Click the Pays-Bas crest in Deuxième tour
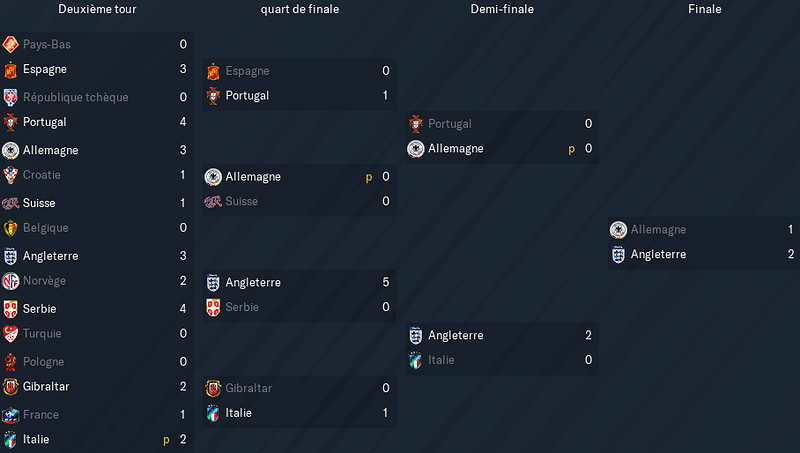The height and width of the screenshot is (453, 800). tap(10, 44)
